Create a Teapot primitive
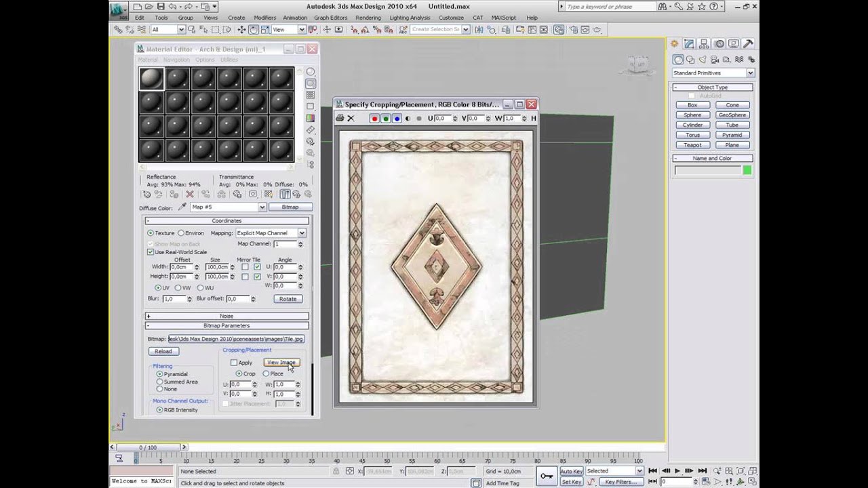The height and width of the screenshot is (488, 868). click(692, 145)
